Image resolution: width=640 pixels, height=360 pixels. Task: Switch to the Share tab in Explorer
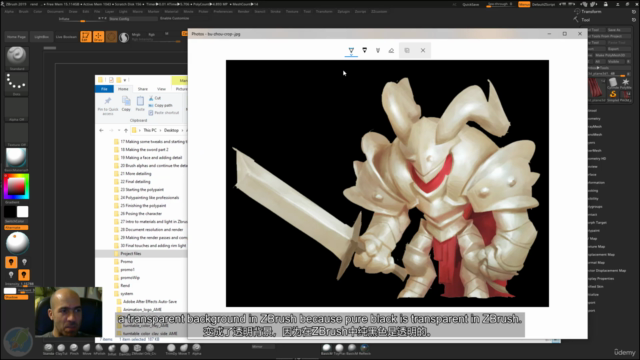coord(142,89)
